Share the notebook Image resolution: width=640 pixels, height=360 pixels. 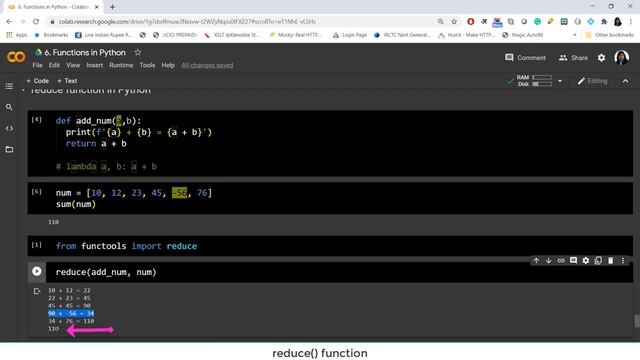tap(573, 58)
